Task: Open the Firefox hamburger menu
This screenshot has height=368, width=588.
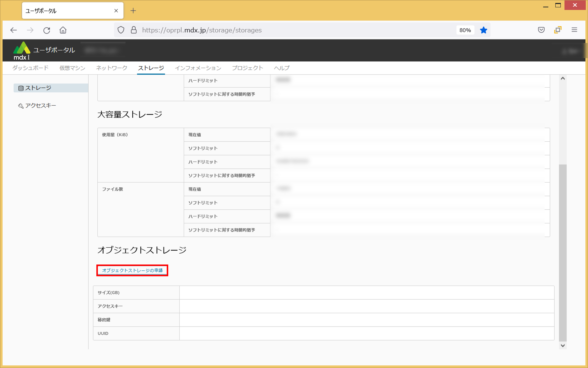Action: (x=574, y=30)
